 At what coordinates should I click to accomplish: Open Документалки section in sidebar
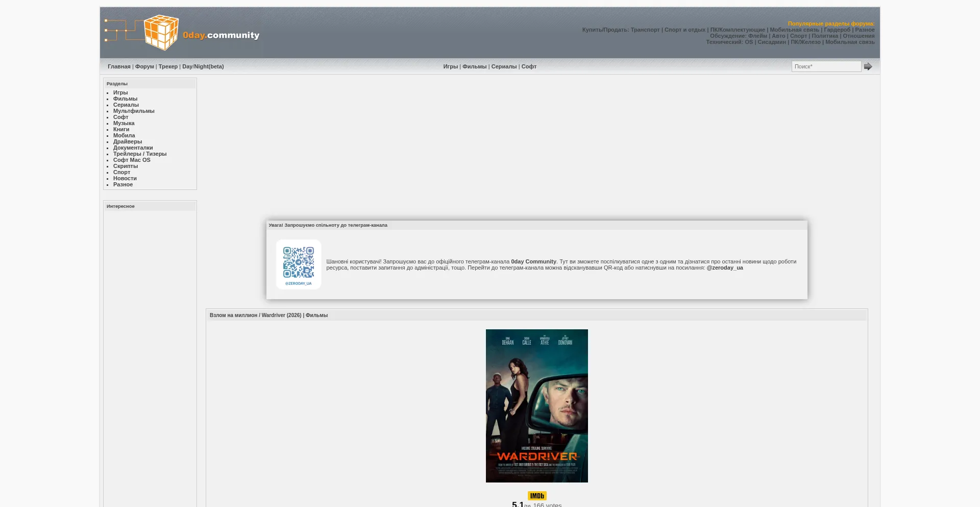coord(133,148)
